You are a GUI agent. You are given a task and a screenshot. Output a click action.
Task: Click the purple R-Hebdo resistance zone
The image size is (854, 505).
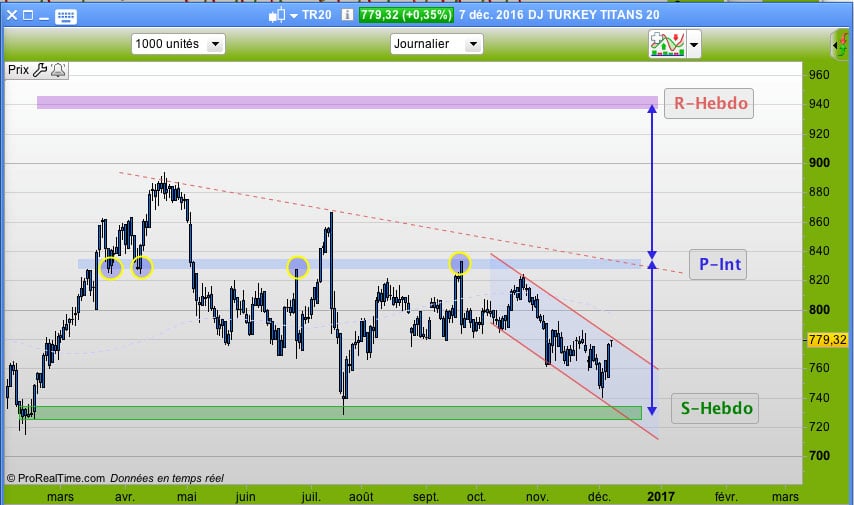(347, 102)
